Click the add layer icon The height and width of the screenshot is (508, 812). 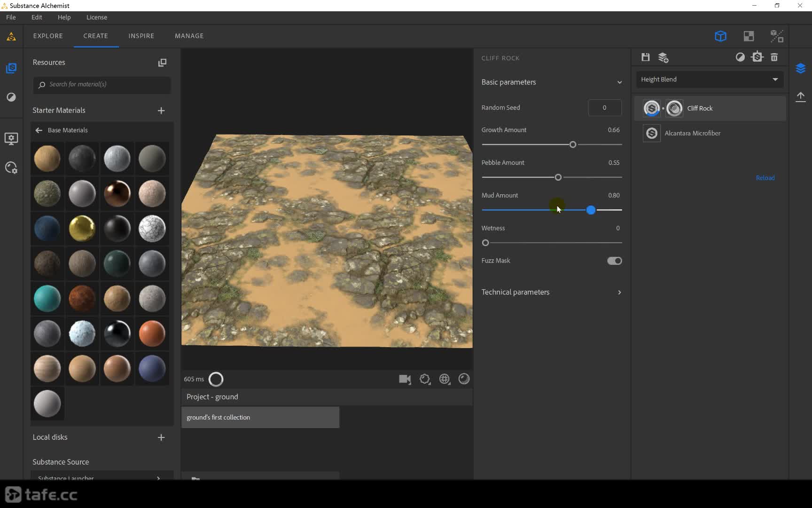663,57
